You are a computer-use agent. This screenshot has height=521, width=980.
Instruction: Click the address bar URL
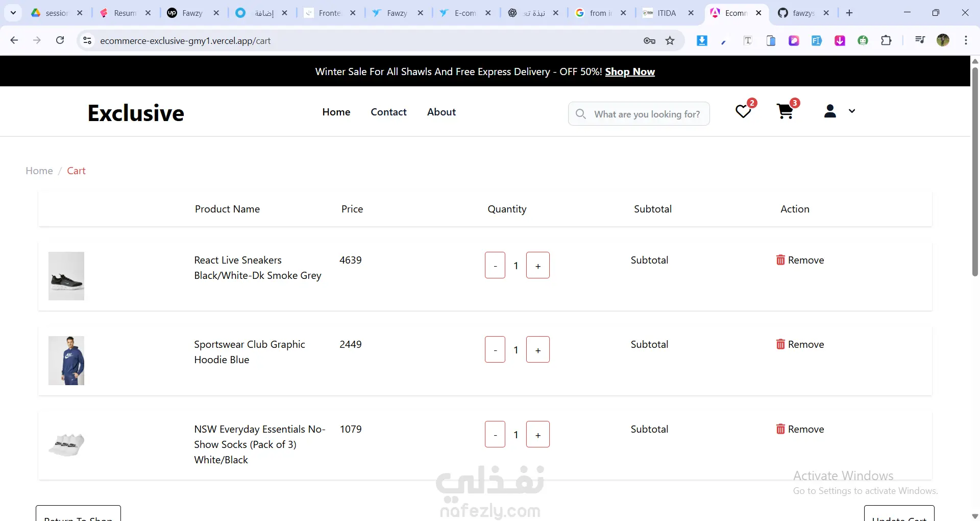[185, 41]
